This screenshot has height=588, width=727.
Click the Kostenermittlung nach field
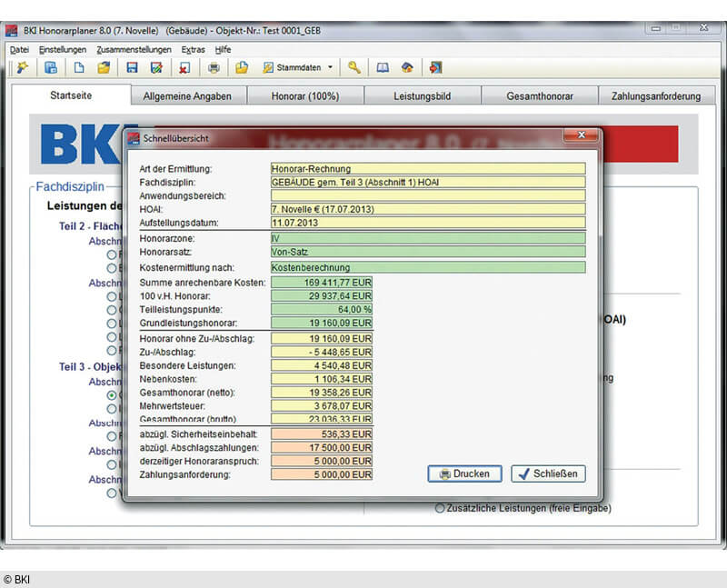(428, 267)
